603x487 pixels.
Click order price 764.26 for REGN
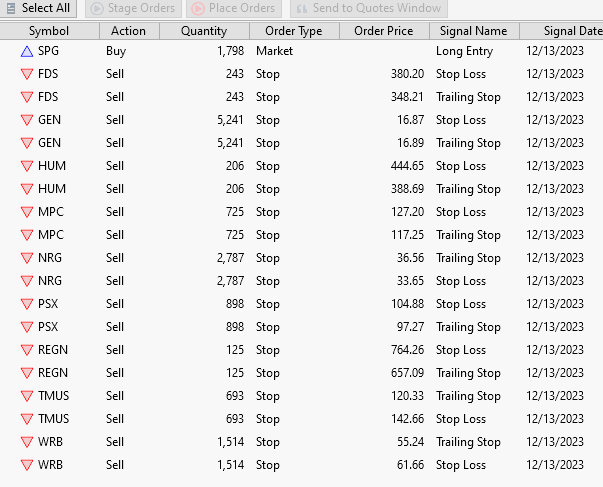[407, 350]
